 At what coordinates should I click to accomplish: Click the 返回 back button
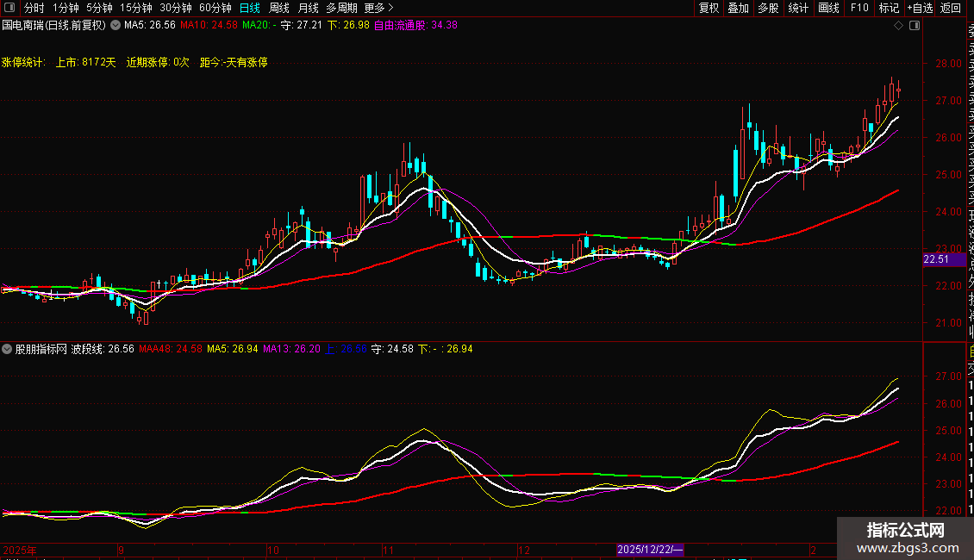(x=951, y=8)
